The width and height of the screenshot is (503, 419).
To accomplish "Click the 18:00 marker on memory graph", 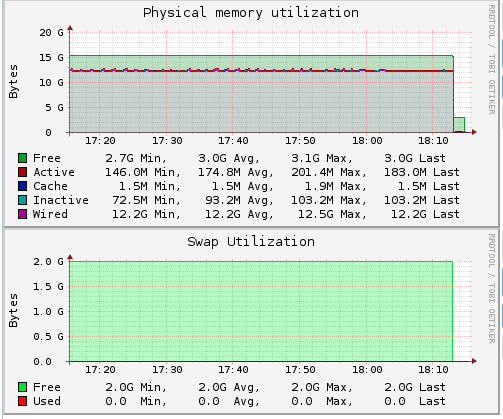I will click(x=367, y=141).
